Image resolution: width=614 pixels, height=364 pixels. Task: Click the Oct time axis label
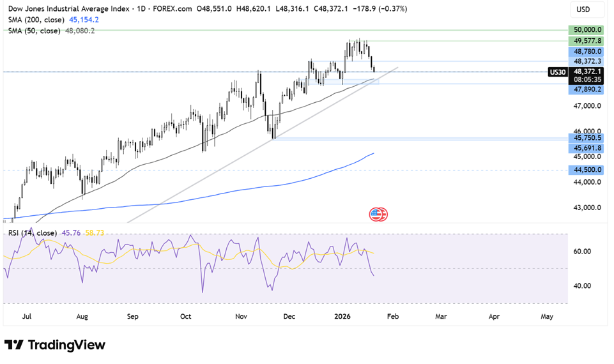[186, 316]
